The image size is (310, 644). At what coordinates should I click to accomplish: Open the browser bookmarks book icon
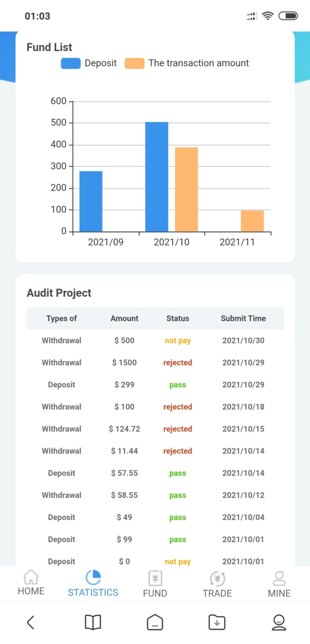93,622
